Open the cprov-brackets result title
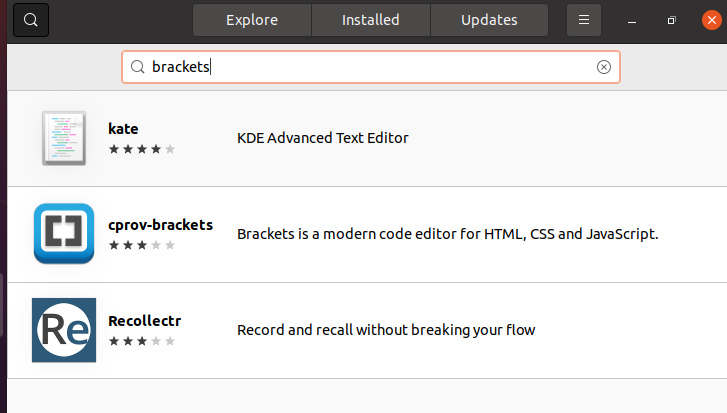 coord(160,224)
